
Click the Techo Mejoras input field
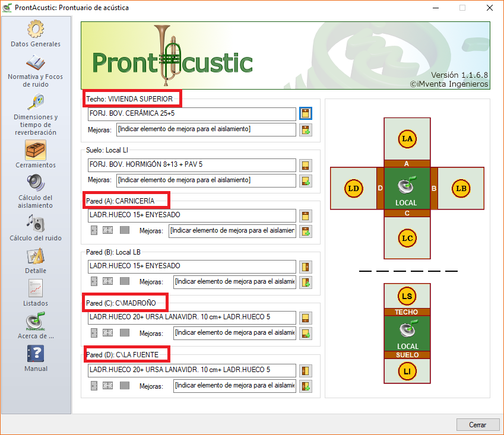tap(206, 129)
